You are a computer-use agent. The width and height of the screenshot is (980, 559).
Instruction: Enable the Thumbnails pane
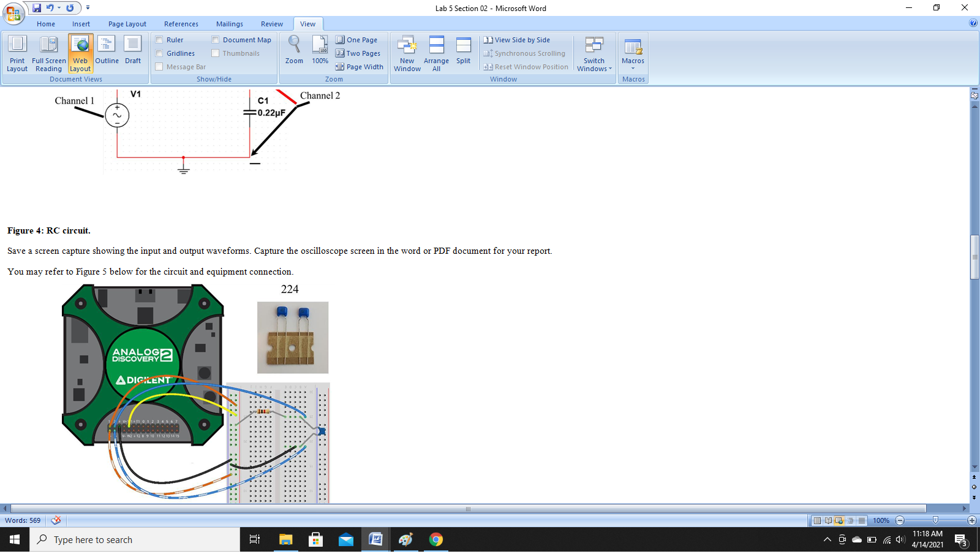[x=215, y=53]
